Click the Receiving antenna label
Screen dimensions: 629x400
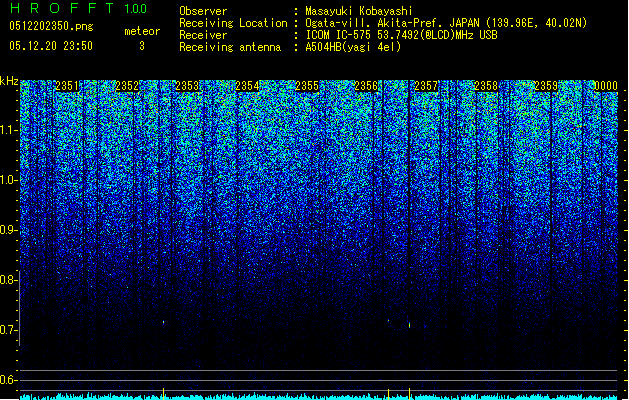click(230, 47)
